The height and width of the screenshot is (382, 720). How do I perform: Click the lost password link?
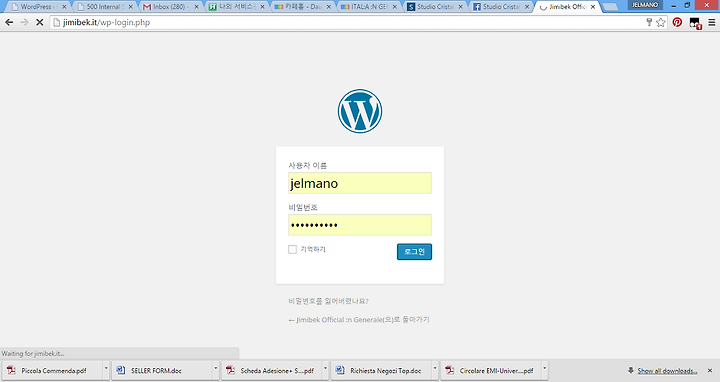tap(328, 301)
